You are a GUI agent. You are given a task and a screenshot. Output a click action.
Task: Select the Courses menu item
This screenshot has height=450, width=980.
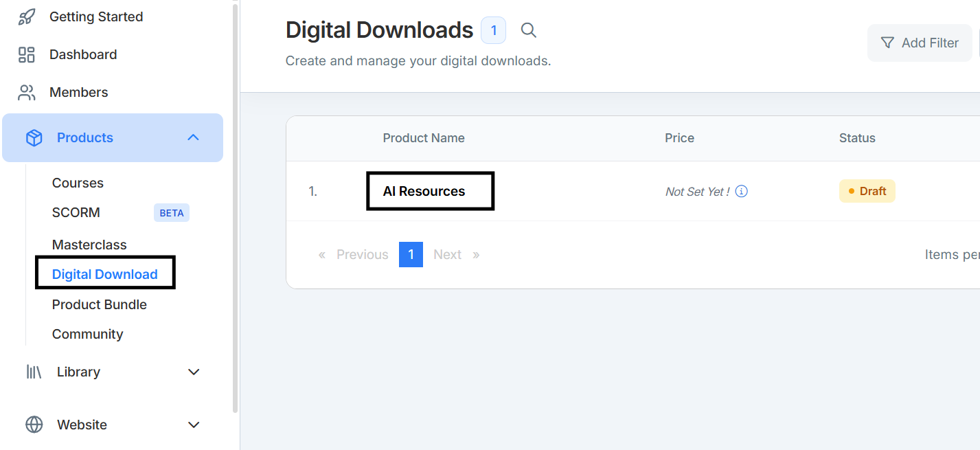click(x=78, y=182)
